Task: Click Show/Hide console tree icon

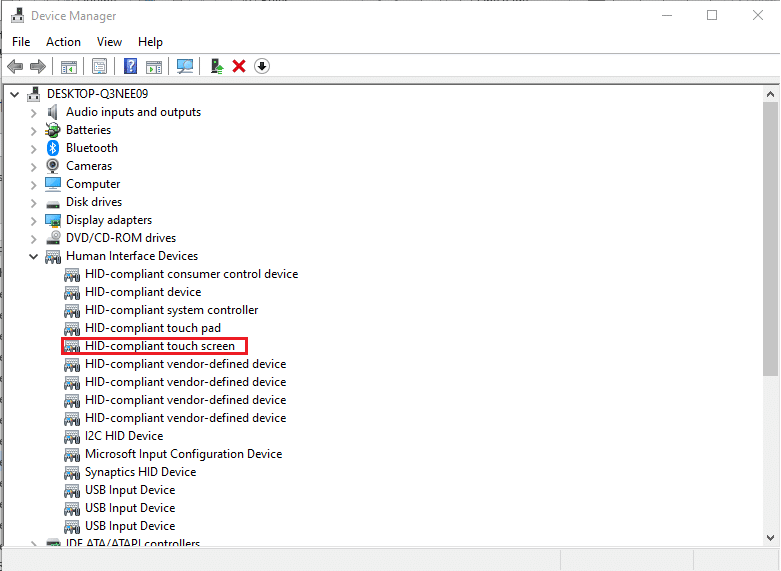Action: click(69, 66)
